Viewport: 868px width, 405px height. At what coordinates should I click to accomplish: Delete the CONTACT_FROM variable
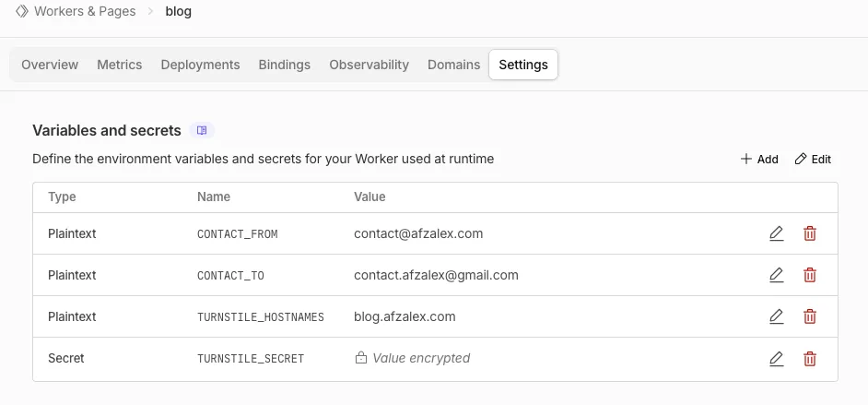810,233
